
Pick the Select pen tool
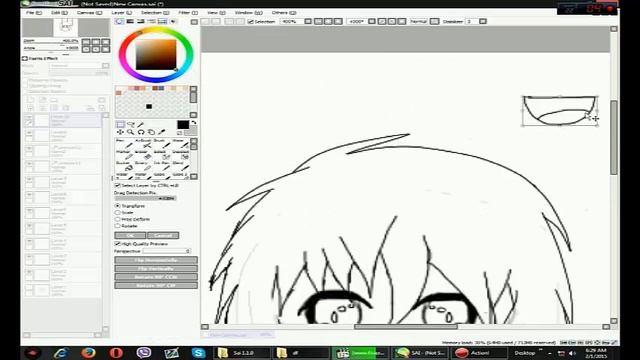pyautogui.click(x=162, y=155)
